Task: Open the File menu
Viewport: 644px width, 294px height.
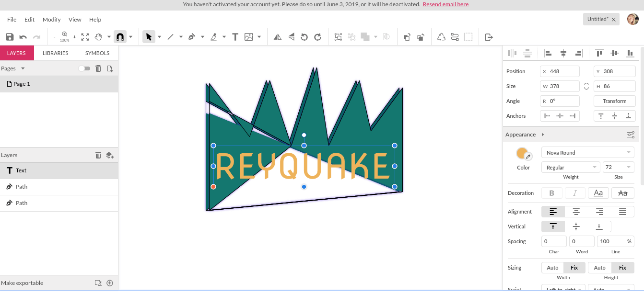Action: (12, 20)
